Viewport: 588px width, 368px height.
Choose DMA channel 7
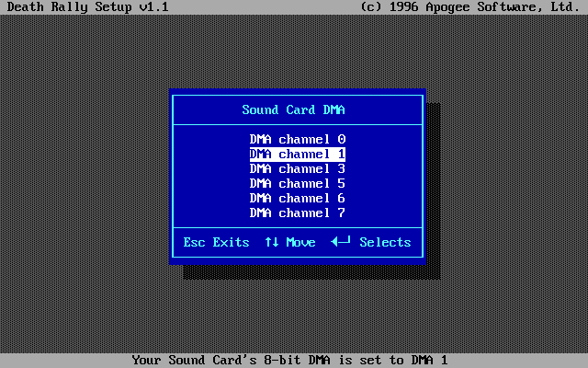(x=298, y=213)
